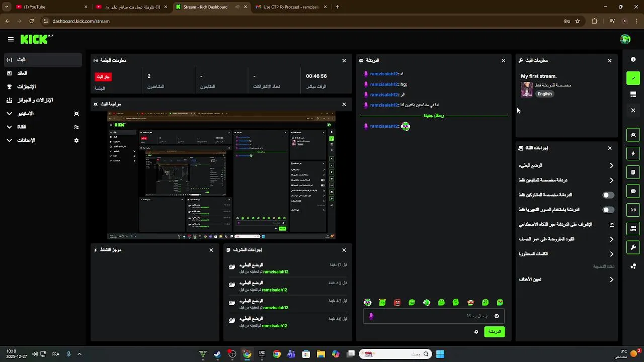Open الوضع البطيء slow mode chevron in channel actions
Screen dimensions: 644x362
pyautogui.click(x=611, y=165)
